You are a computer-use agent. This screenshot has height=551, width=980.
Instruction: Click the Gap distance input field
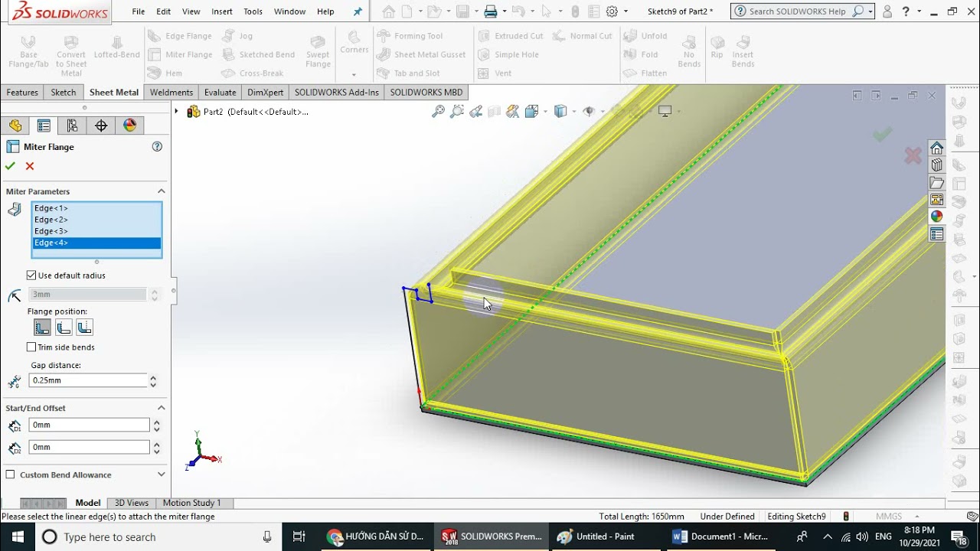[x=87, y=380]
